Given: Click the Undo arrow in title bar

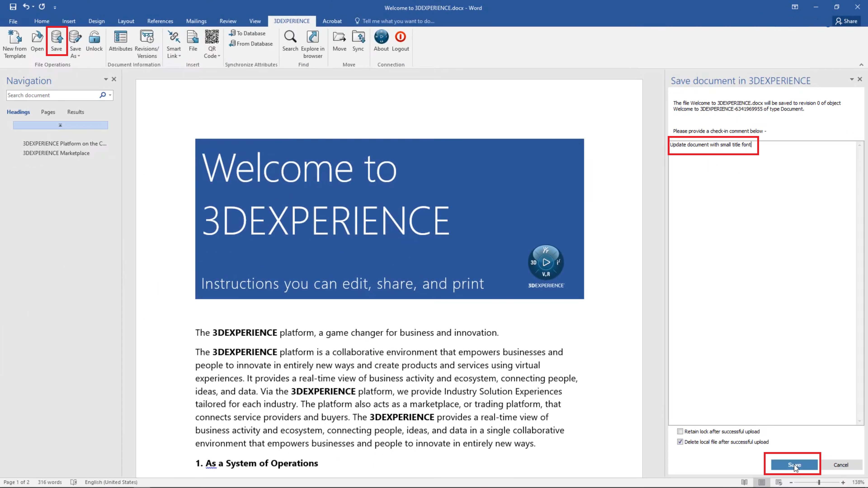Looking at the screenshot, I should (26, 6).
